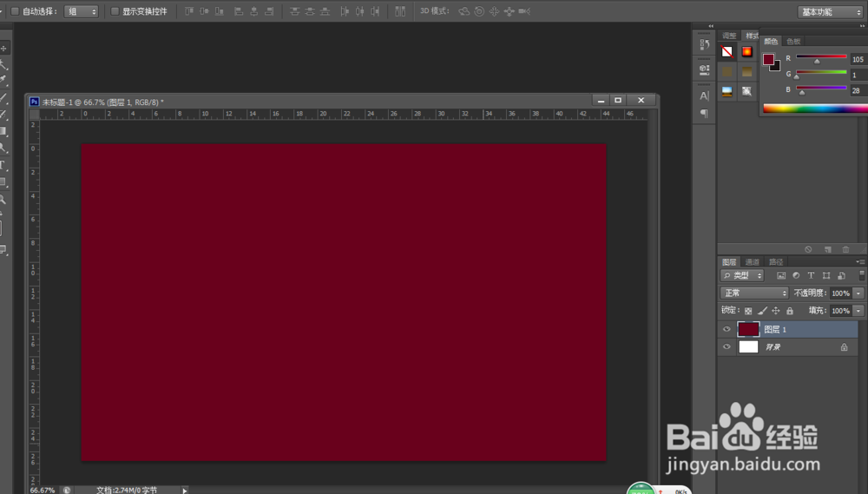Click align left edges icon
868x494 pixels.
click(x=239, y=11)
